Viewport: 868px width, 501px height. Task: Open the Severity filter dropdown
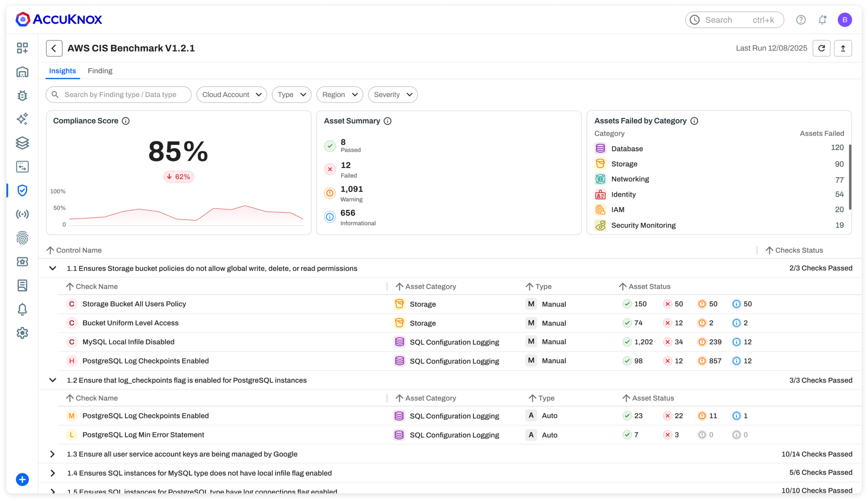tap(392, 95)
